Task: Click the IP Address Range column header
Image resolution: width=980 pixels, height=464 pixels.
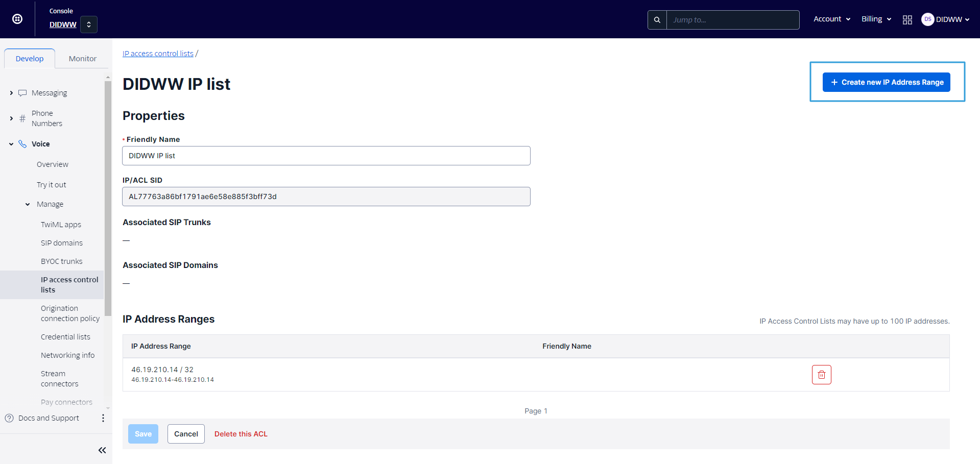Action: 161,346
